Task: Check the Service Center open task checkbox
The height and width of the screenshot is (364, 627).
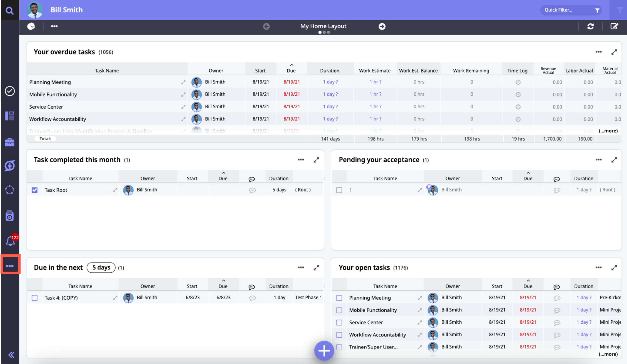Action: (x=339, y=322)
